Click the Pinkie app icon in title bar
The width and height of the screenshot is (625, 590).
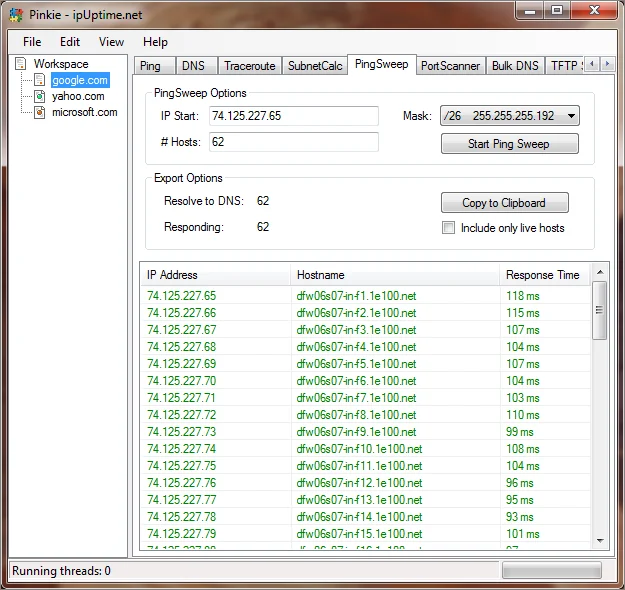pyautogui.click(x=16, y=15)
